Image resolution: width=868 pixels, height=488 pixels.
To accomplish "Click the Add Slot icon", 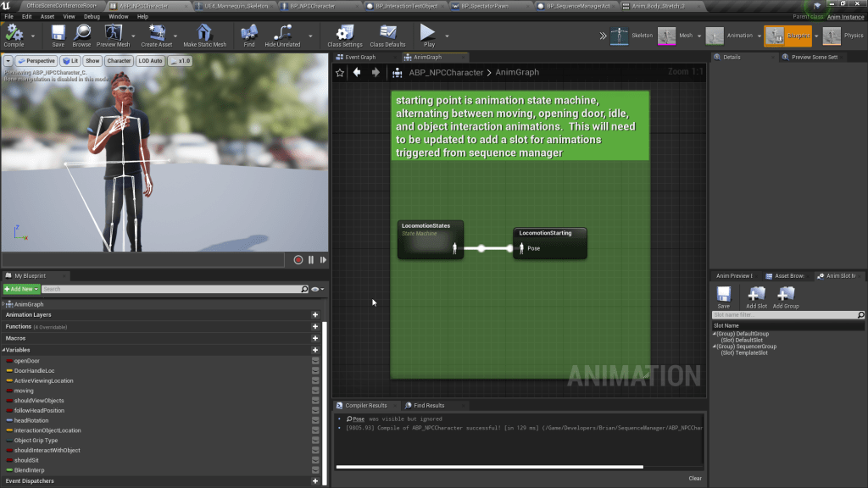I will coord(756,295).
